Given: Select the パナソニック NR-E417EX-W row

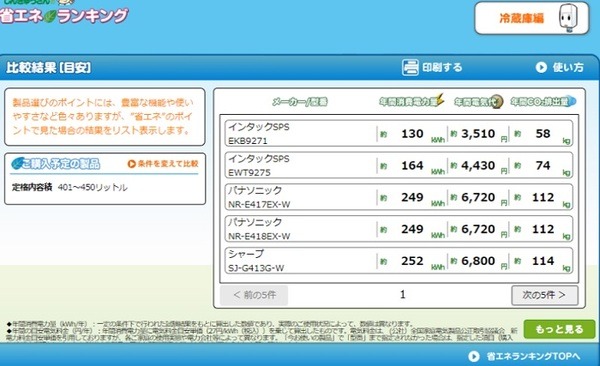Looking at the screenshot, I should 399,197.
